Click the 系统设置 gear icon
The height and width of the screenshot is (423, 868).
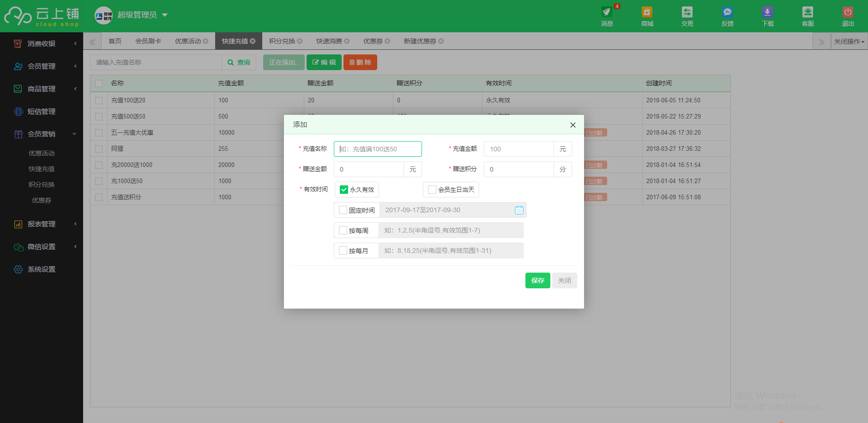(x=18, y=269)
